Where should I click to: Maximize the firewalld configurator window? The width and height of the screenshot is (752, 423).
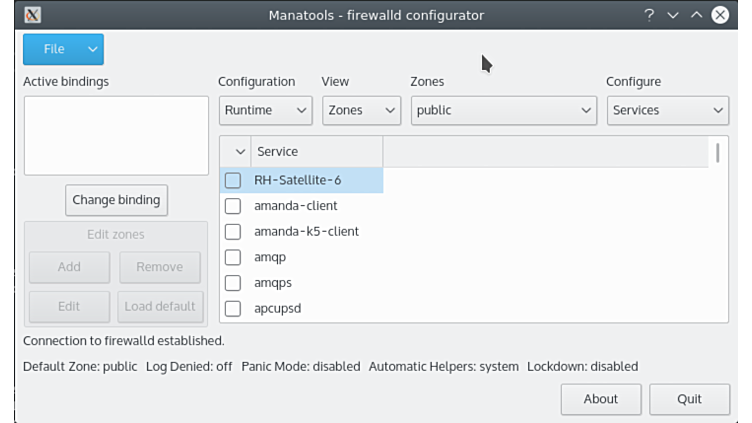696,15
